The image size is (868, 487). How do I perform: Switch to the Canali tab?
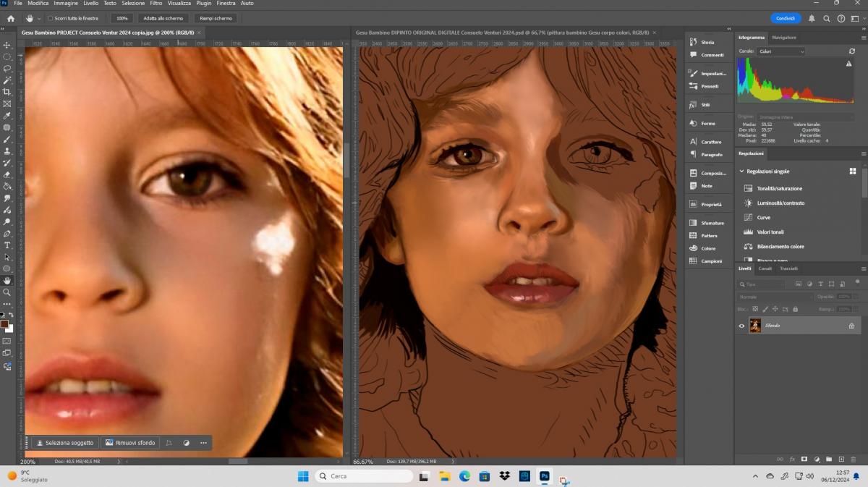765,268
